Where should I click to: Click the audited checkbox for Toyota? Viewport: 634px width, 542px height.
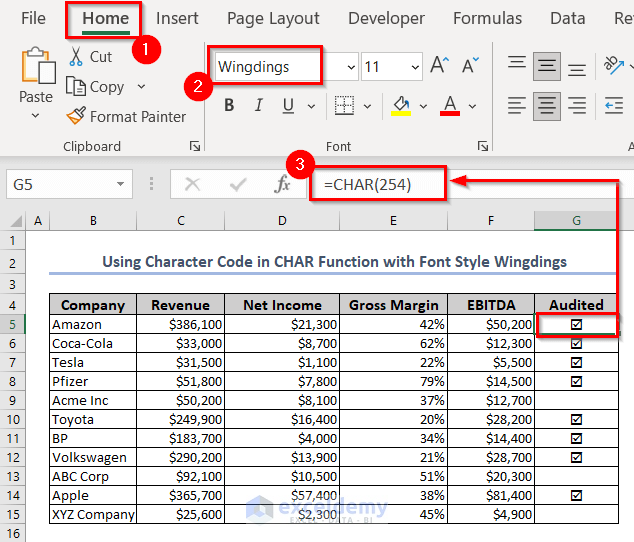576,419
